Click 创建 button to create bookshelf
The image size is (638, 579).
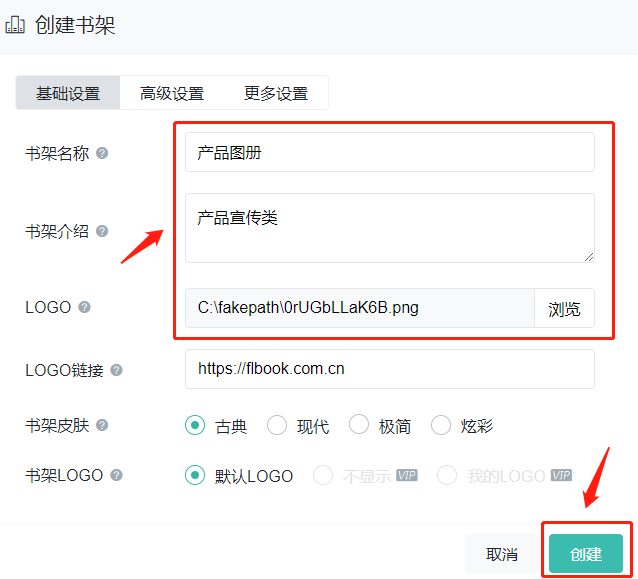[586, 554]
